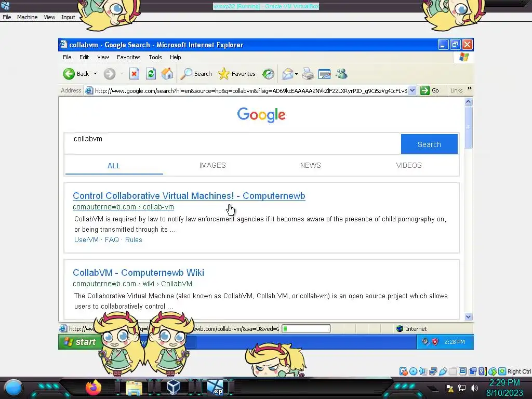The height and width of the screenshot is (399, 532).
Task: Open the IE File menu
Action: [x=67, y=57]
